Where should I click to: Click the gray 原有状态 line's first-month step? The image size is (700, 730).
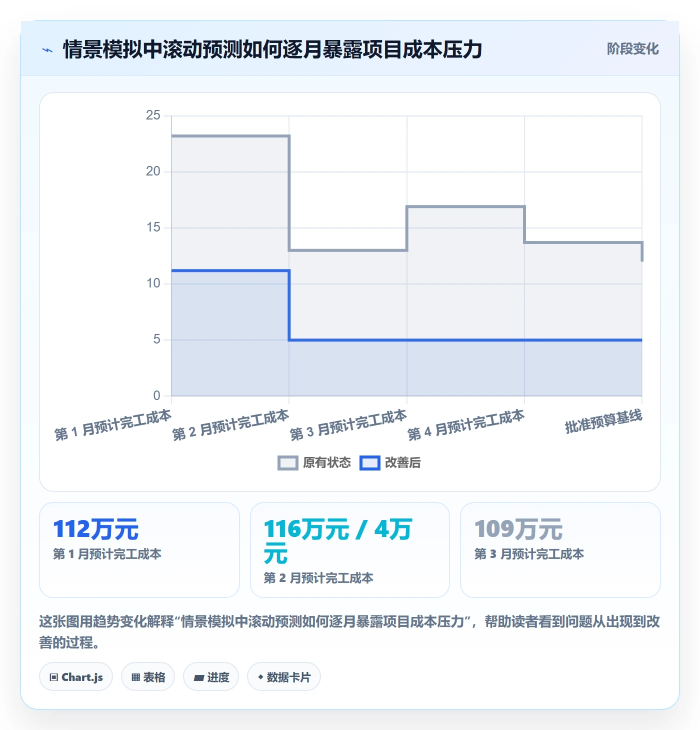coord(230,136)
